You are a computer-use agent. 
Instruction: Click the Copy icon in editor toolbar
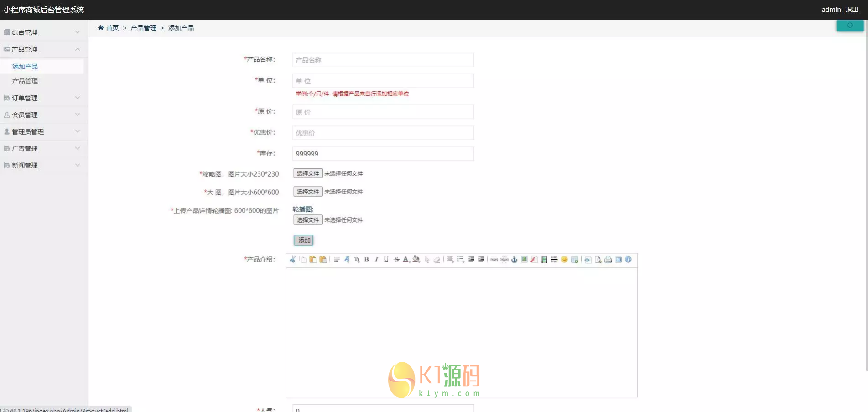click(302, 260)
